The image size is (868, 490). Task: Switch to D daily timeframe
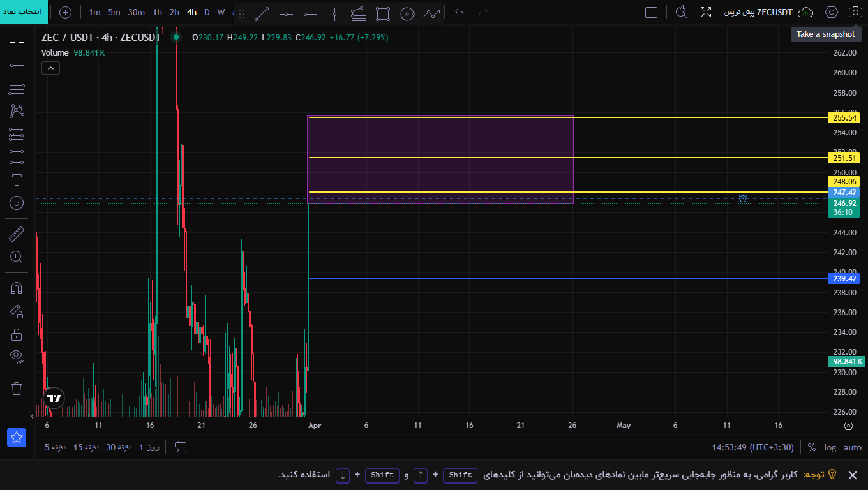207,12
